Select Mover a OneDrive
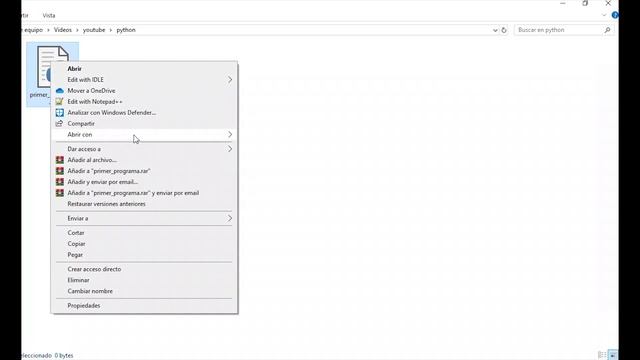The height and width of the screenshot is (360, 640). tap(144, 91)
